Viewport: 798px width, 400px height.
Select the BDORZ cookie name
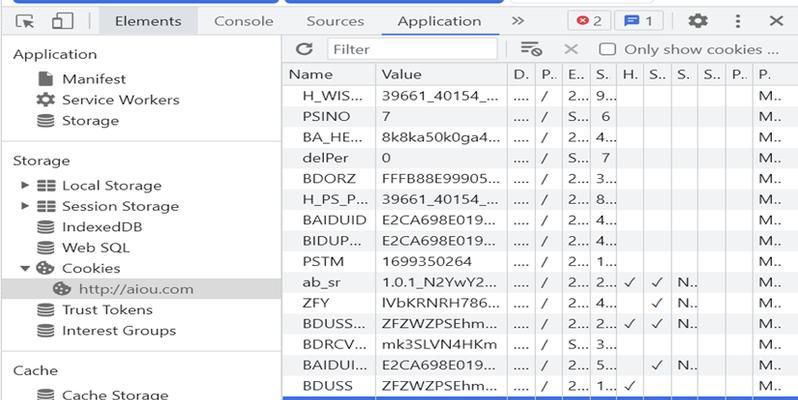[x=329, y=179]
